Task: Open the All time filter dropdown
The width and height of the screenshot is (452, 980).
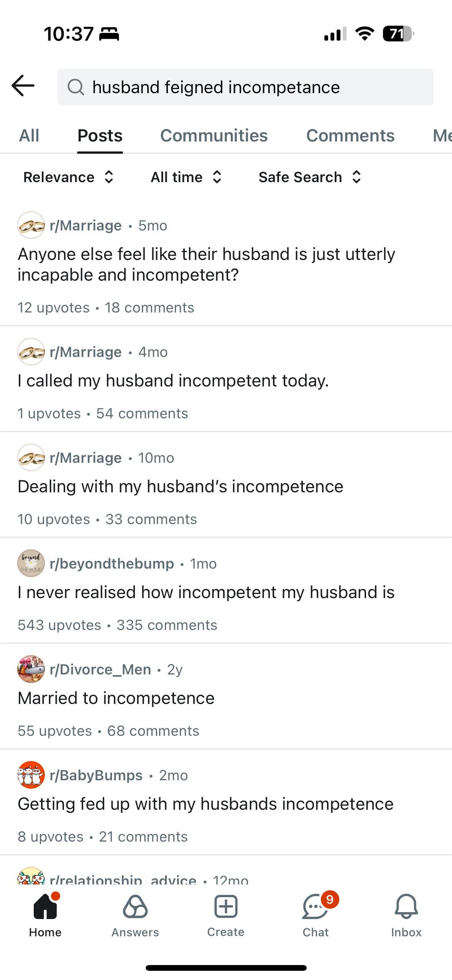Action: (186, 177)
